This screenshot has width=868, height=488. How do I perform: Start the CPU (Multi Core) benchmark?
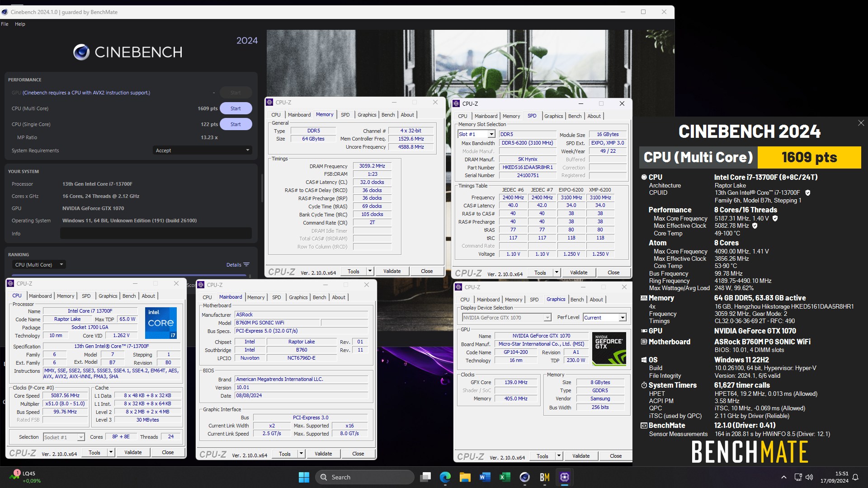236,108
